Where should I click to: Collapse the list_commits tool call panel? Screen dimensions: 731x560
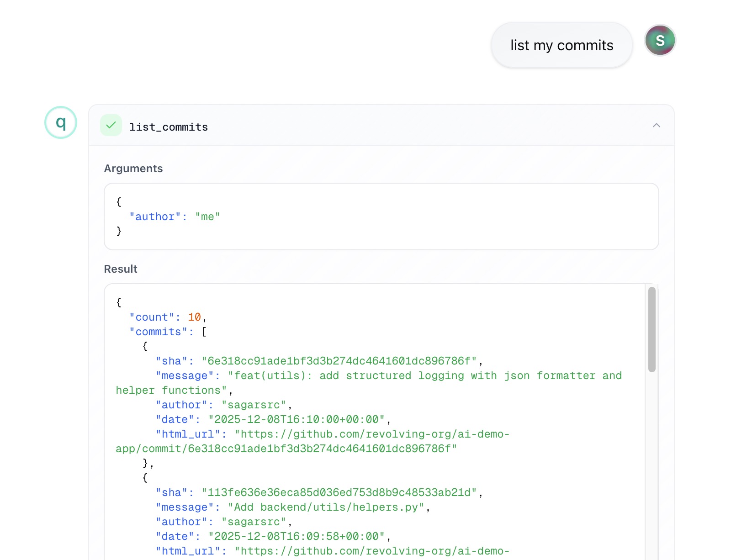(656, 126)
